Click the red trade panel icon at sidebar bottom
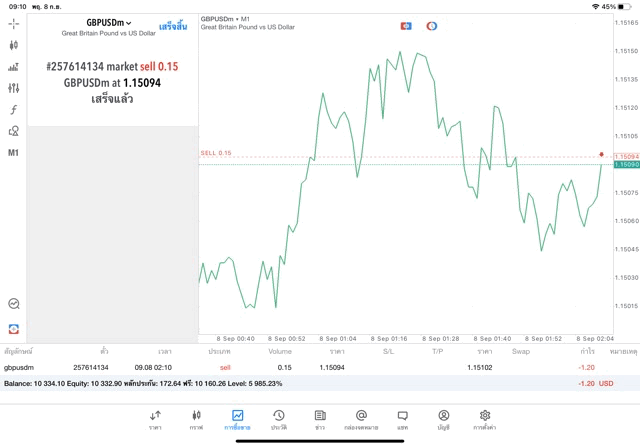This screenshot has height=447, width=640. tap(13, 329)
